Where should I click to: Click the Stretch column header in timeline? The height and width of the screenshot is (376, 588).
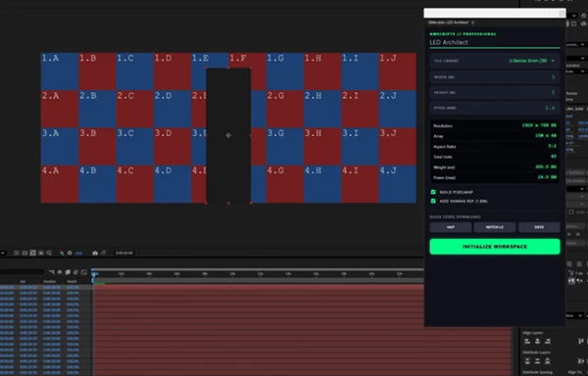tap(72, 282)
